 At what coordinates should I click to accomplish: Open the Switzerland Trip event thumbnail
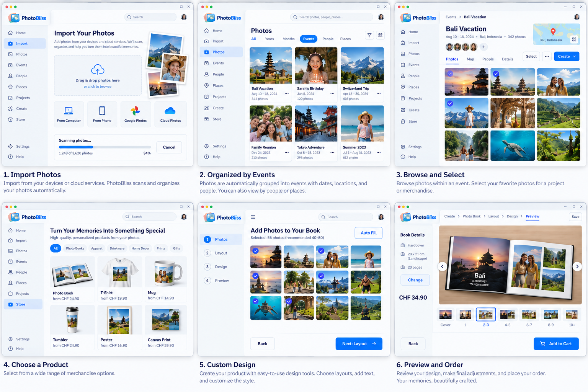click(x=362, y=65)
